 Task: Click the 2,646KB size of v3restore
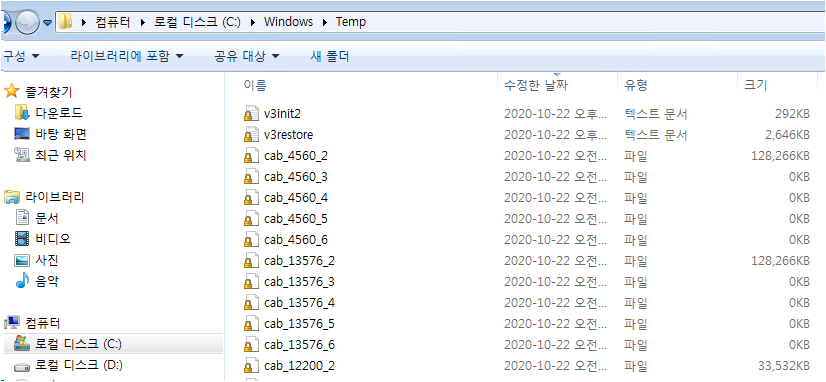tap(787, 134)
